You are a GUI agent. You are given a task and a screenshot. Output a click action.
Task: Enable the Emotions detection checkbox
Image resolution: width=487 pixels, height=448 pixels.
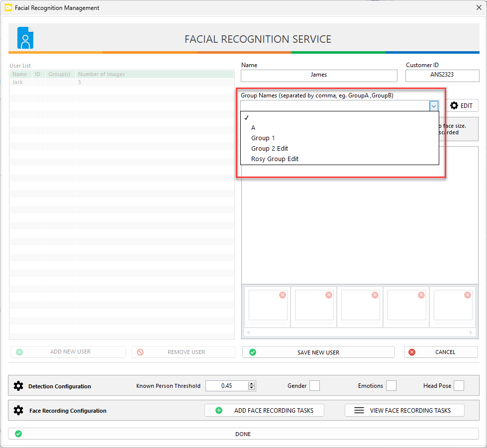click(x=391, y=386)
